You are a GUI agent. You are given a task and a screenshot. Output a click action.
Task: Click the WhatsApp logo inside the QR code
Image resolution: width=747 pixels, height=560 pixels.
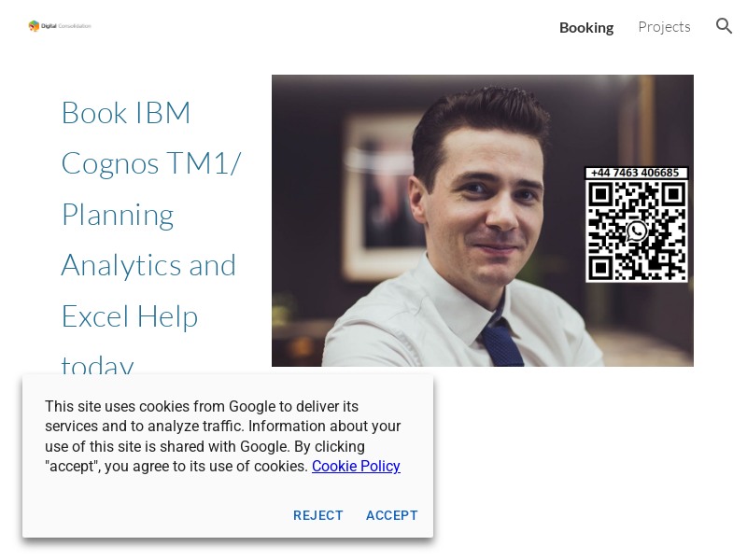tap(637, 231)
